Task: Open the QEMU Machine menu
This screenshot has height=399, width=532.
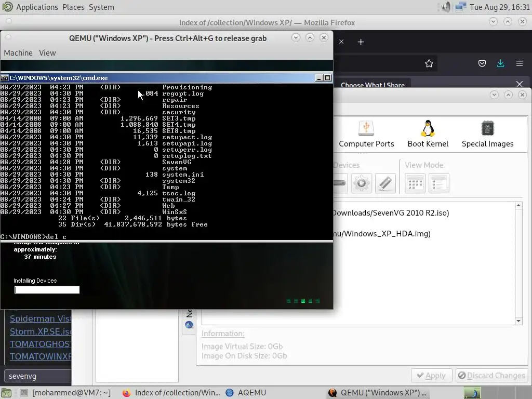Action: (18, 53)
